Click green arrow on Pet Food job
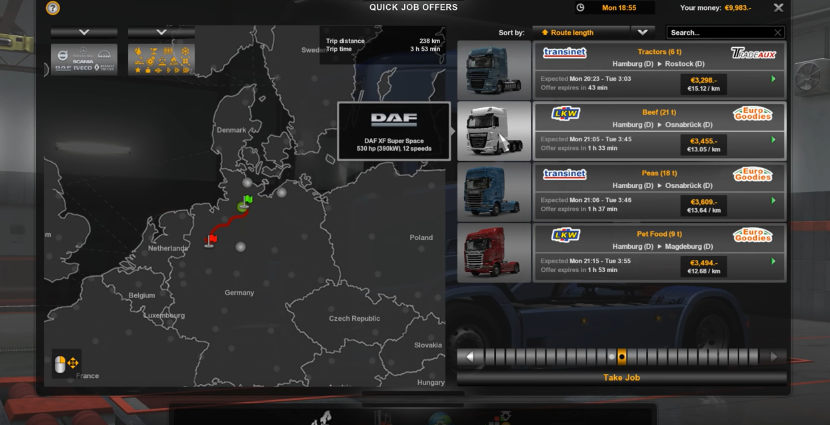 tap(773, 261)
